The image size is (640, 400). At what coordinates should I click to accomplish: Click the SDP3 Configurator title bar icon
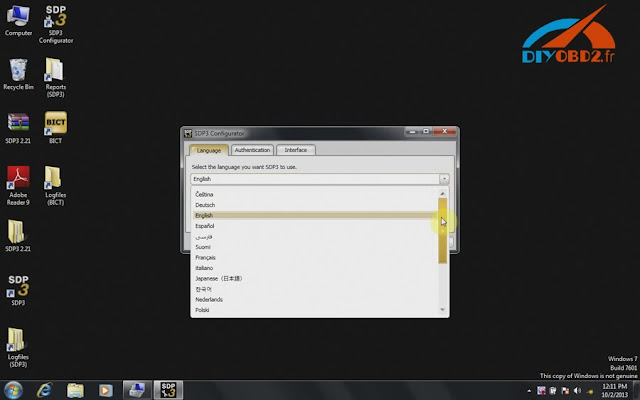[x=188, y=133]
